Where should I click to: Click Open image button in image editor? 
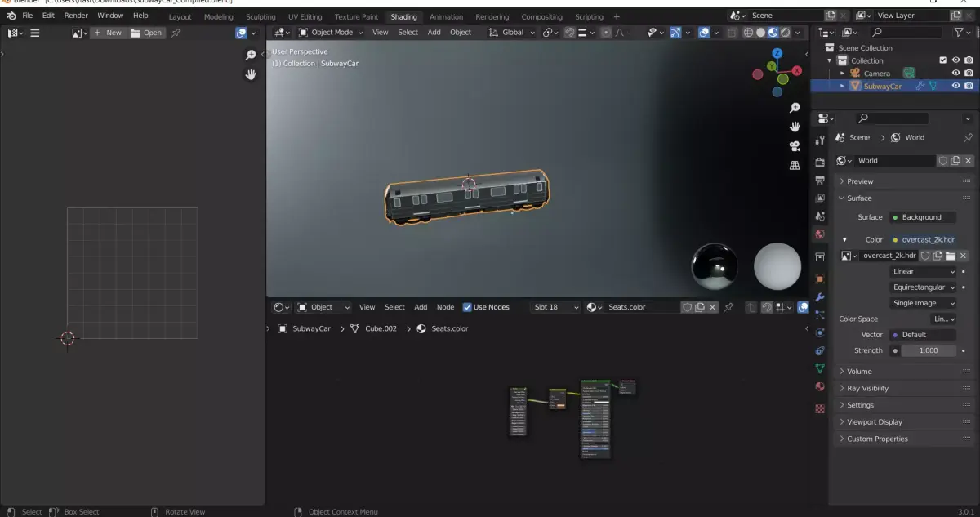pyautogui.click(x=147, y=33)
